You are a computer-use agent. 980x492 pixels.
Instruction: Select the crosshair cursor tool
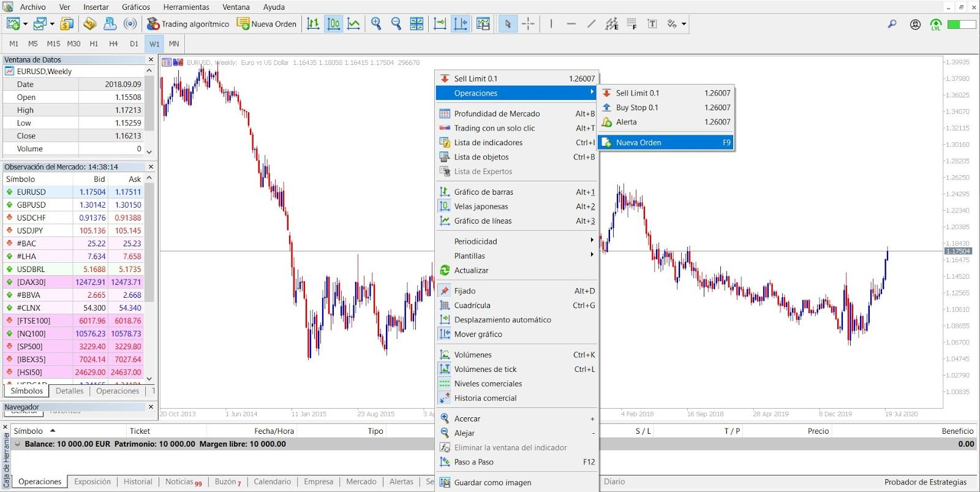[x=528, y=24]
